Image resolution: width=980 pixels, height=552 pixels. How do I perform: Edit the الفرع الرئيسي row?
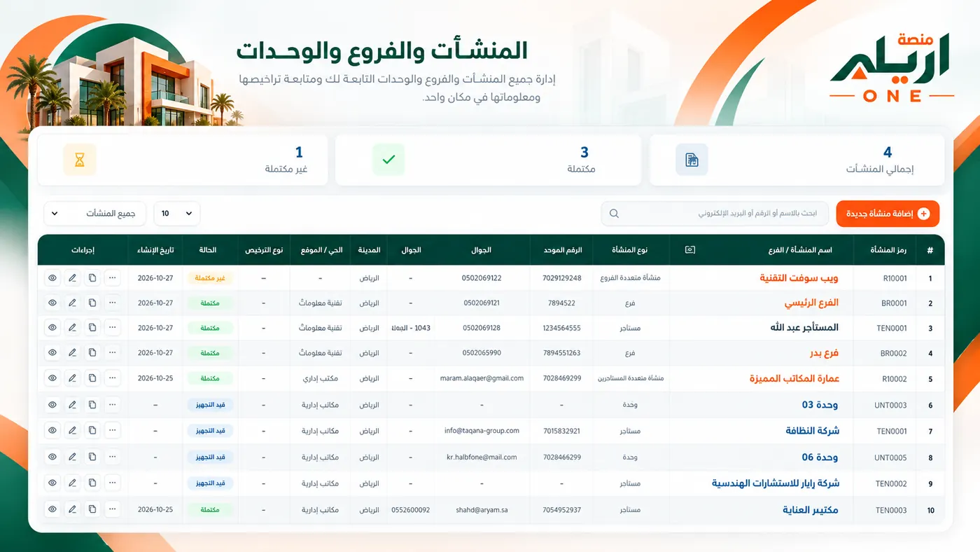pyautogui.click(x=72, y=303)
